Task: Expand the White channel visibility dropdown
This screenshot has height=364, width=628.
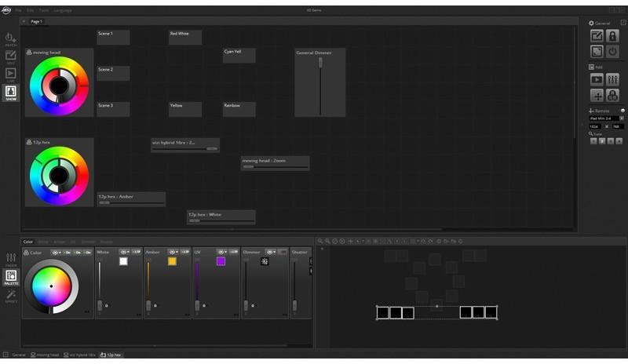Action: [124, 252]
